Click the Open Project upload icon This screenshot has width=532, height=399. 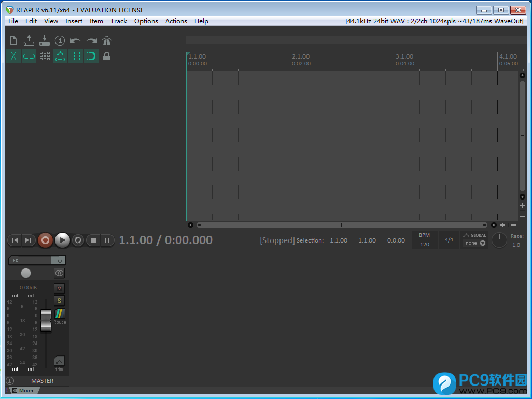(29, 41)
